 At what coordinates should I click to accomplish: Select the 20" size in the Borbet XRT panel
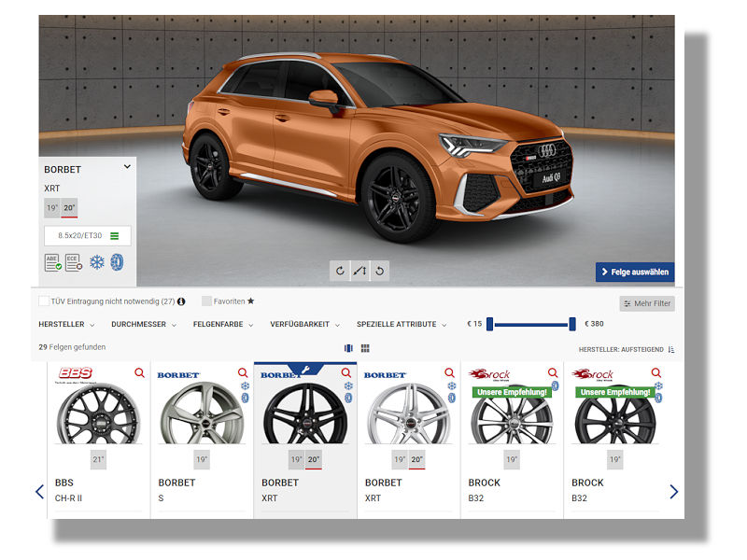click(69, 208)
